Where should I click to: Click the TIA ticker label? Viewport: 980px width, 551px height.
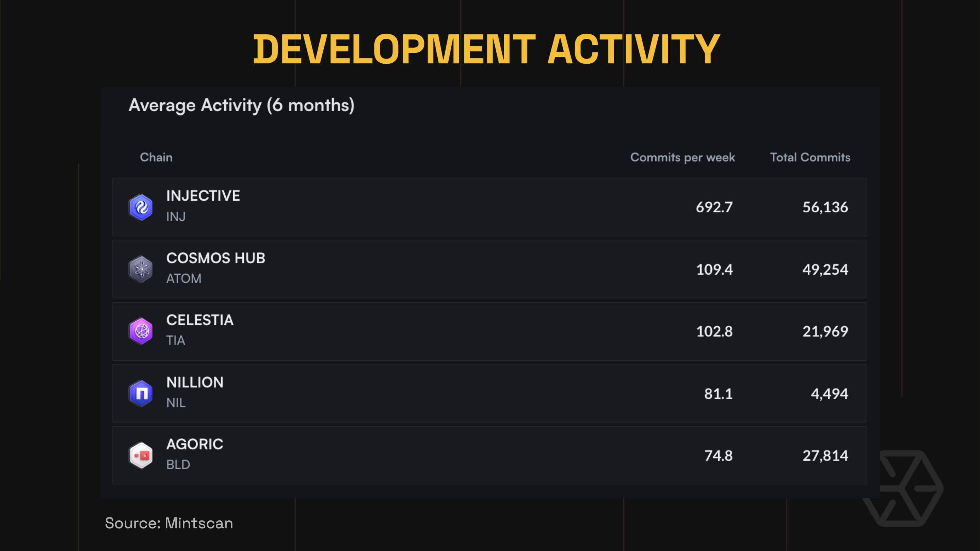click(176, 341)
